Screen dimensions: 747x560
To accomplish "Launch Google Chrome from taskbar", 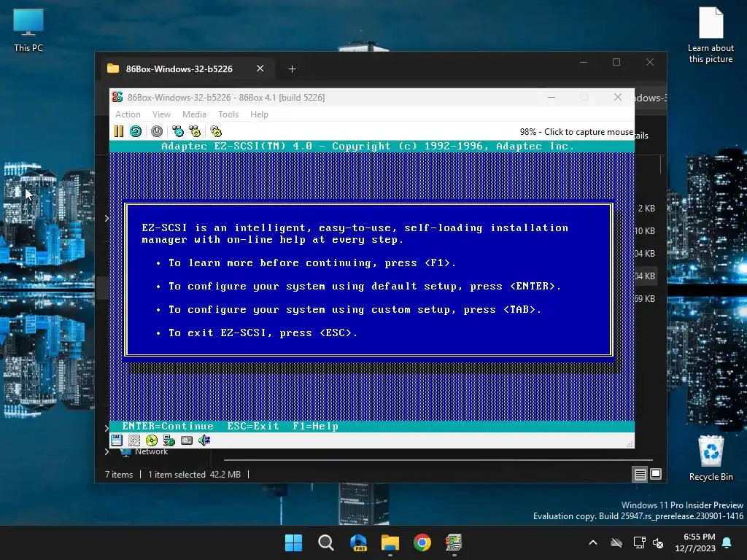I will 422,542.
